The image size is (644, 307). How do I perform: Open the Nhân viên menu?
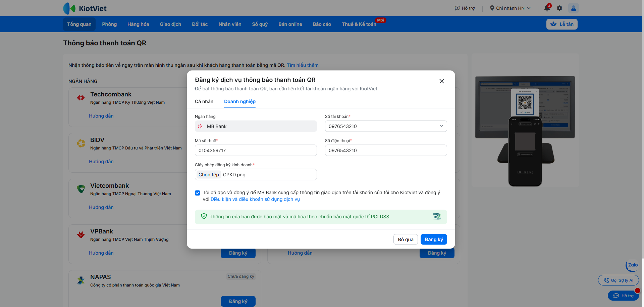(230, 24)
